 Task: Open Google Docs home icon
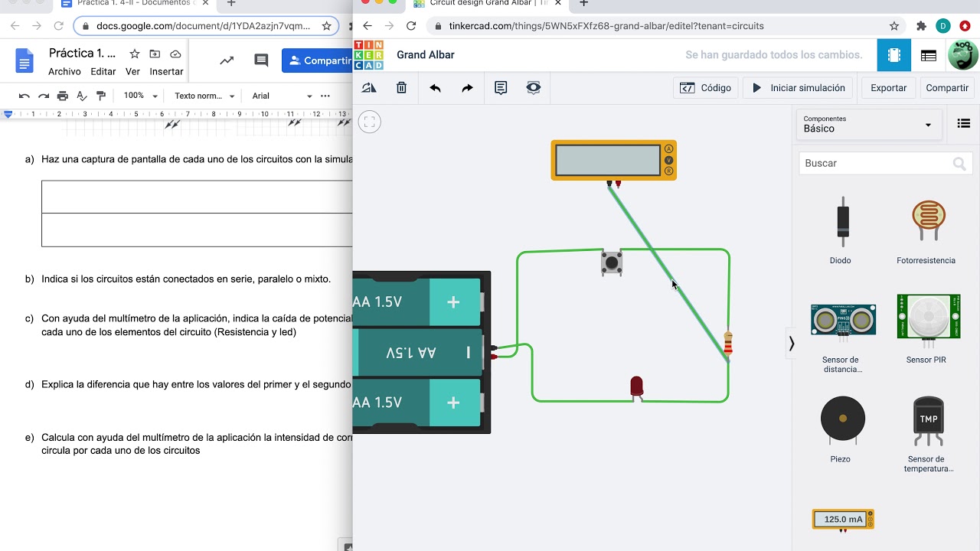pos(24,60)
